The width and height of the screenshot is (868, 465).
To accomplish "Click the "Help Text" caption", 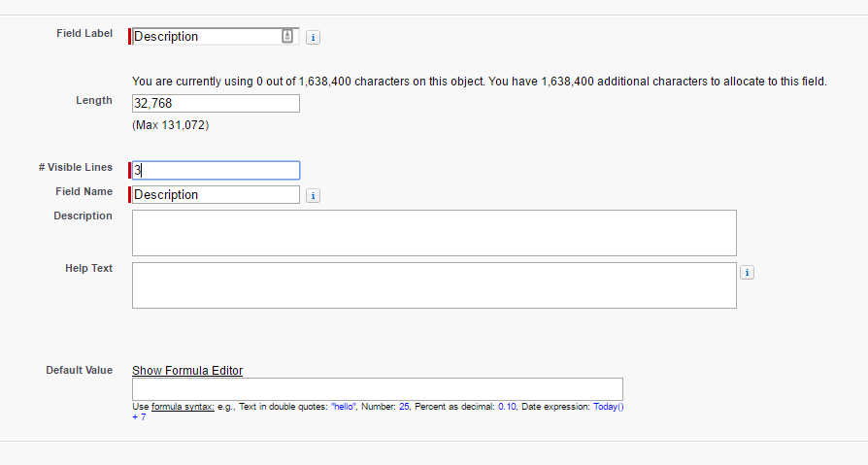I will click(88, 268).
